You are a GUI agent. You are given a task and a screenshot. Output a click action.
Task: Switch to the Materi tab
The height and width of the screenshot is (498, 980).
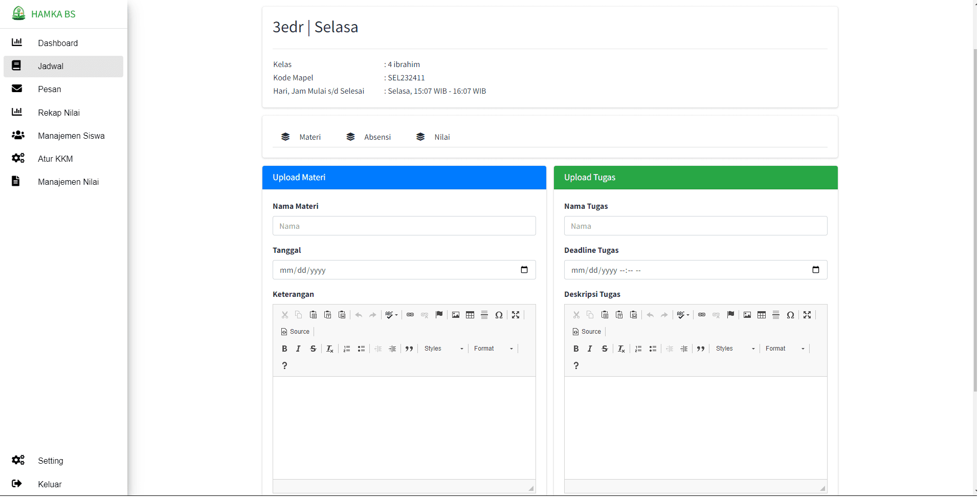[x=301, y=137]
